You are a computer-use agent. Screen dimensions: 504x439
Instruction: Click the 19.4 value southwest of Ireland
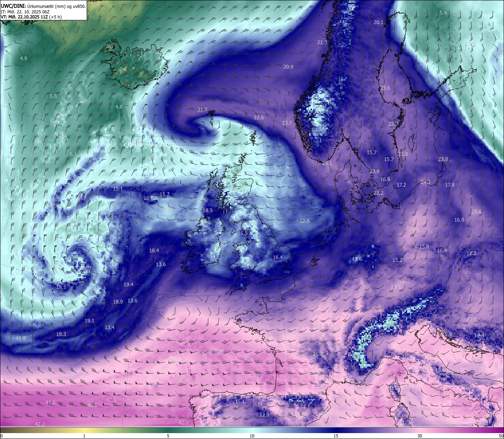click(128, 284)
